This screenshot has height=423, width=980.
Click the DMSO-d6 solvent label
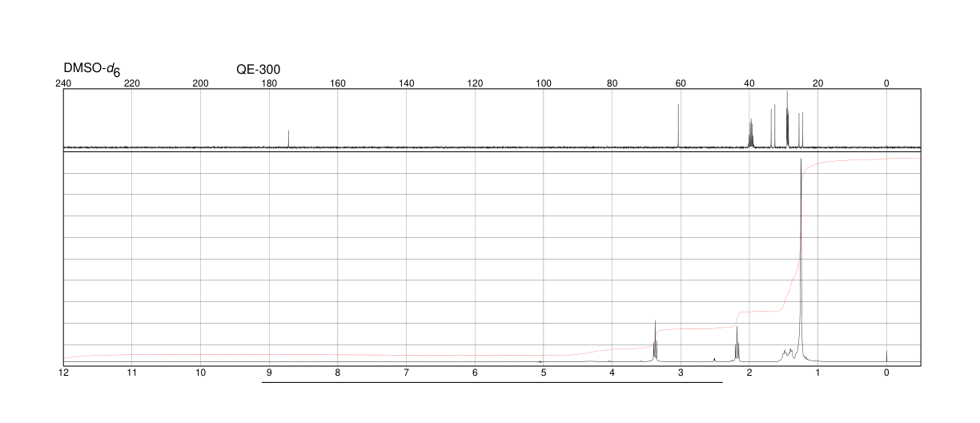[x=92, y=70]
